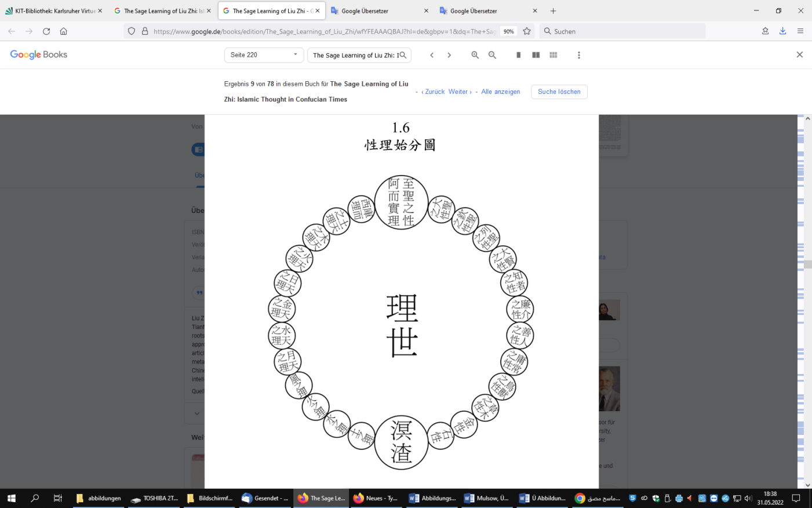Switch to KIT-Bibliothek Karlsruher Virtueller tab
The image size is (812, 508).
(53, 10)
